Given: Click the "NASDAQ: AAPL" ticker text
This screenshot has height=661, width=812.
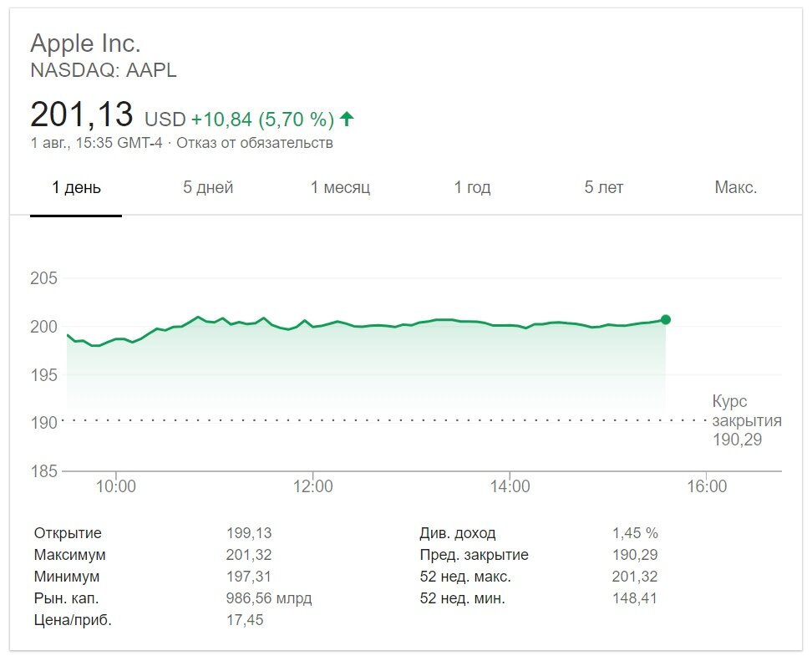Looking at the screenshot, I should tap(104, 70).
